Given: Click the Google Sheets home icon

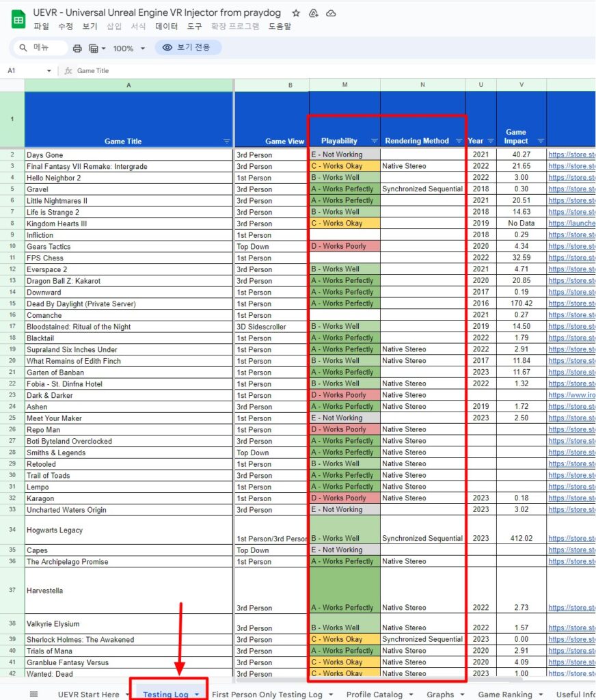Looking at the screenshot, I should [18, 19].
